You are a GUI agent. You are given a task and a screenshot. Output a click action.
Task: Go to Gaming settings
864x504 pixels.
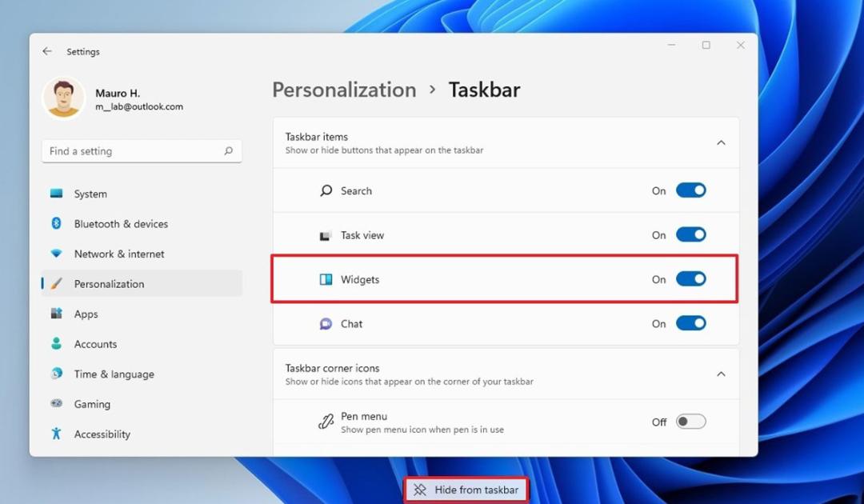pos(142,404)
